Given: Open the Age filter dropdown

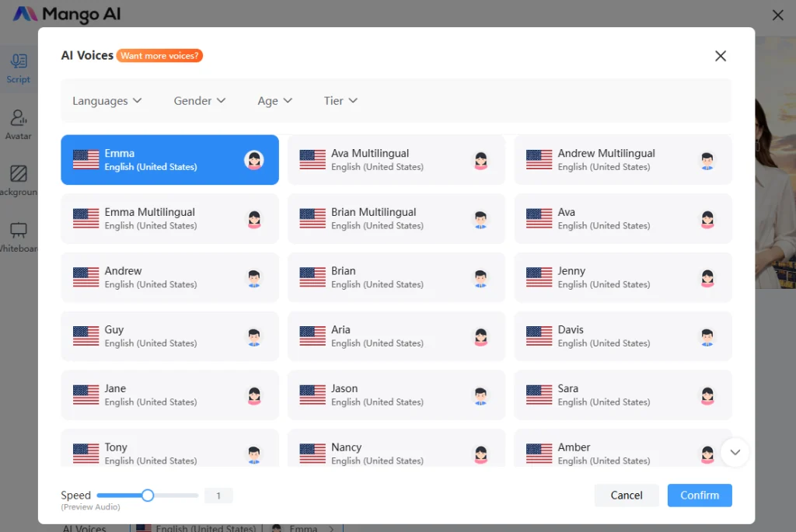Looking at the screenshot, I should [274, 101].
